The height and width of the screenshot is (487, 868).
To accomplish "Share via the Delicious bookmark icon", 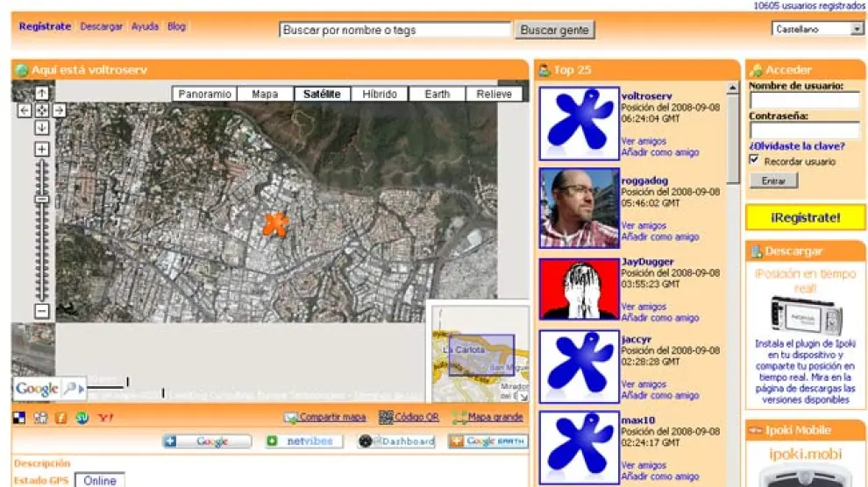I will (18, 418).
